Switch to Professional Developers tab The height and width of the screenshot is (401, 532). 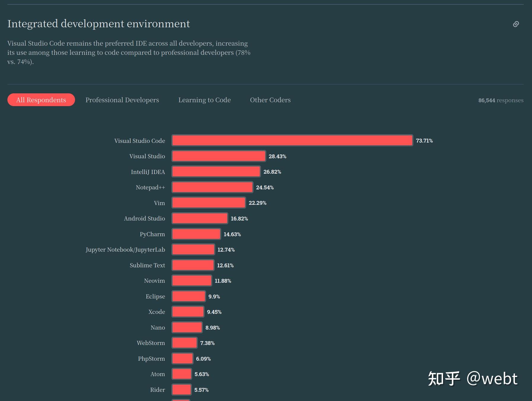pos(122,100)
